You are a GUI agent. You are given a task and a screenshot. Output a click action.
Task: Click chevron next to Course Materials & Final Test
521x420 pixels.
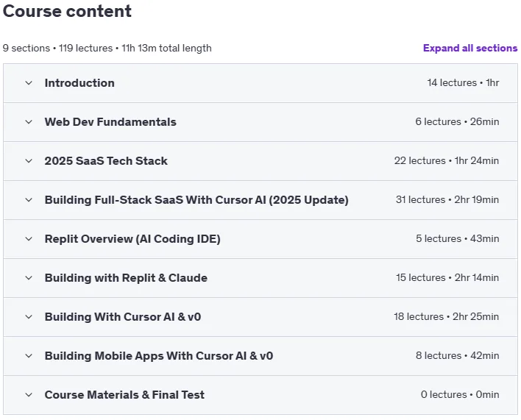[29, 395]
